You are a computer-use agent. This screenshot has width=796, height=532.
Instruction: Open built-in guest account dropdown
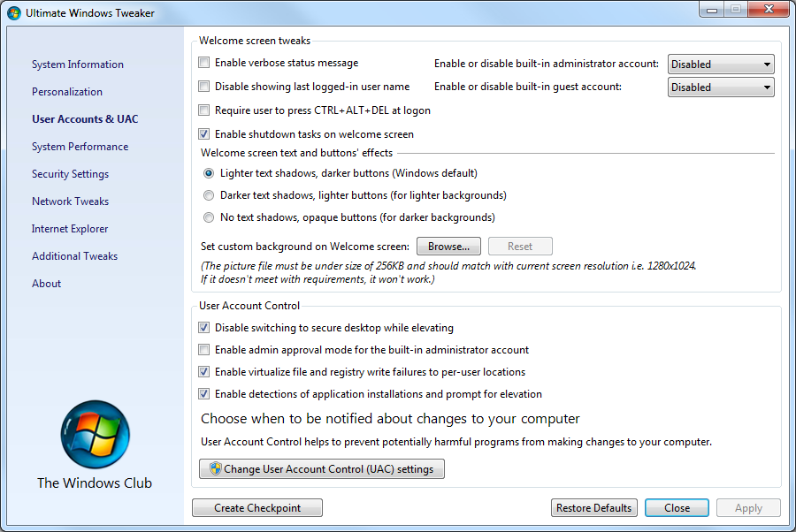721,87
